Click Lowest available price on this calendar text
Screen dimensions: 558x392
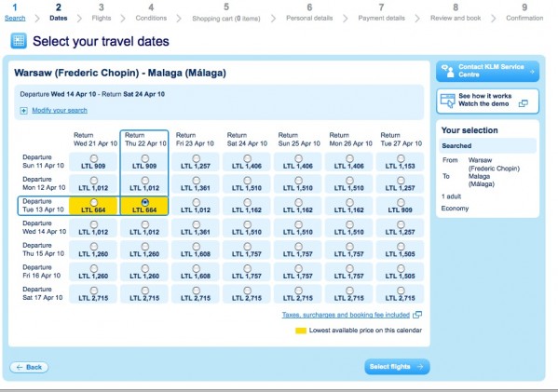365,331
